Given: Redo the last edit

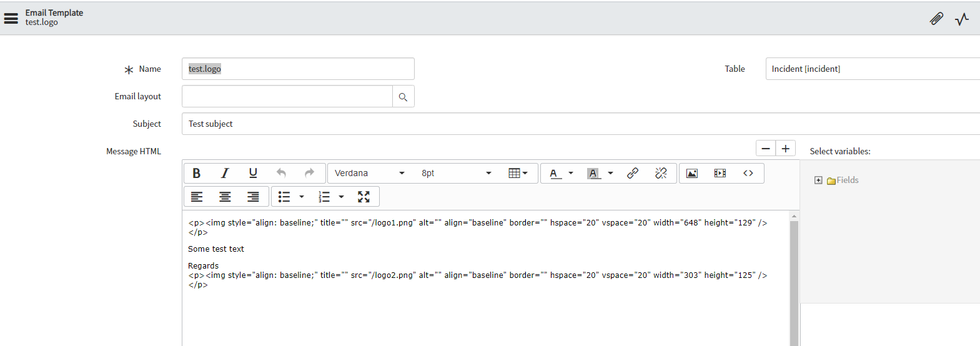Looking at the screenshot, I should pos(309,173).
